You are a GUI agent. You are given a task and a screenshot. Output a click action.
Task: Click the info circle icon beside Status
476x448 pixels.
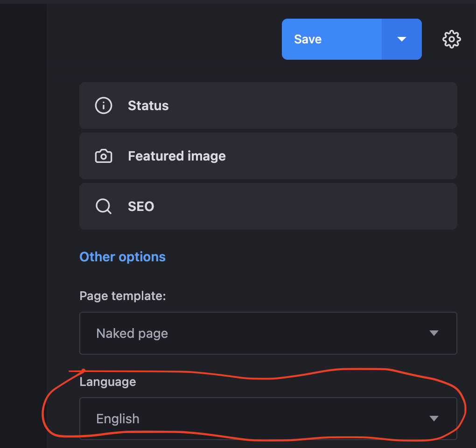click(x=104, y=106)
